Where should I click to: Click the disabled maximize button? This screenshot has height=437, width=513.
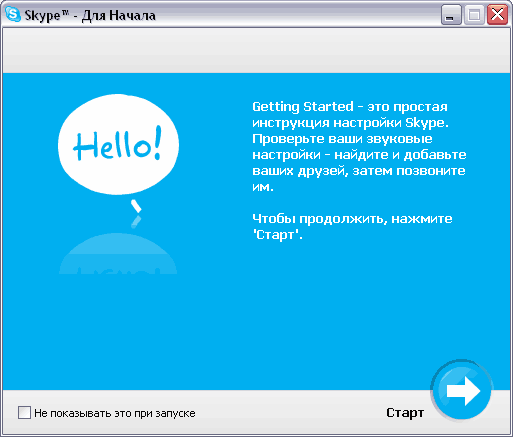474,15
